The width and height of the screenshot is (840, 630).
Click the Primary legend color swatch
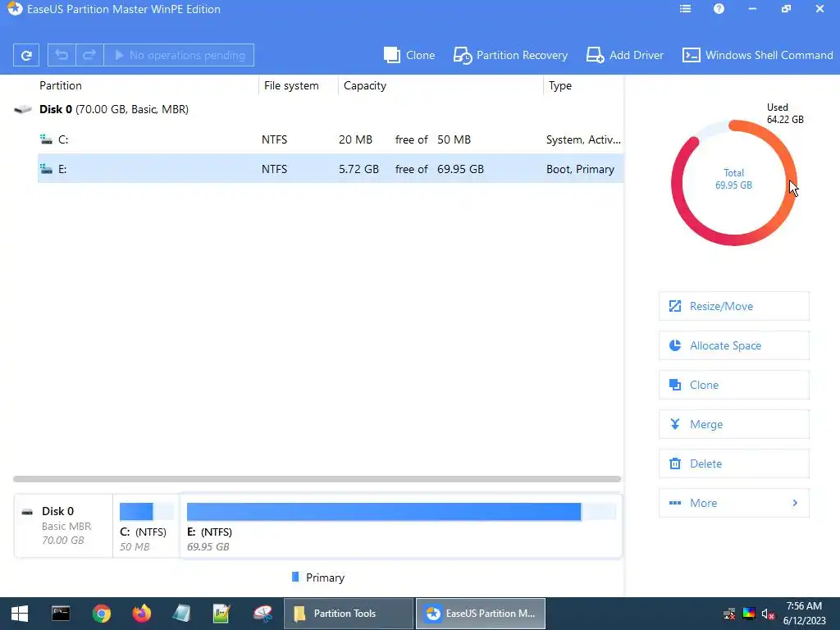coord(295,577)
